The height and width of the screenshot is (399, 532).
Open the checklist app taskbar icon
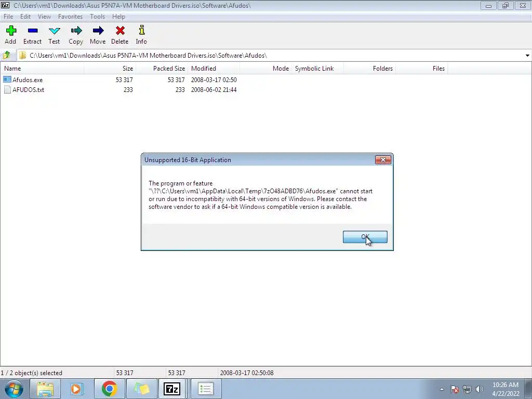pos(206,389)
